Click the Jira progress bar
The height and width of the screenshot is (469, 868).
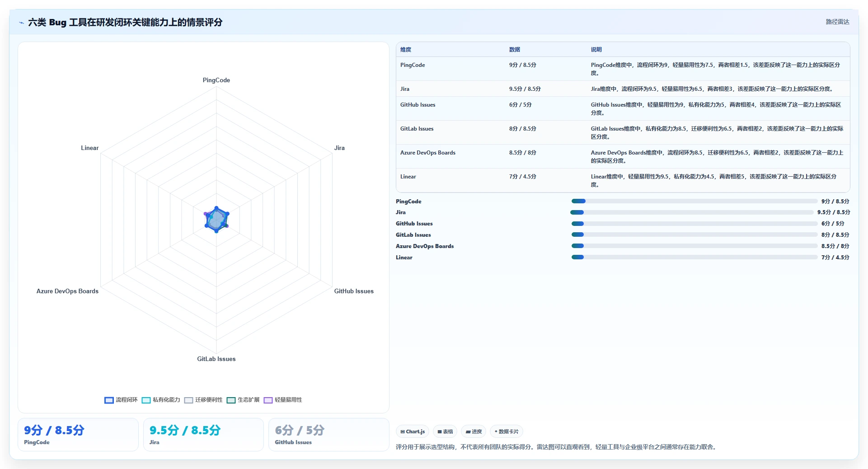point(692,212)
